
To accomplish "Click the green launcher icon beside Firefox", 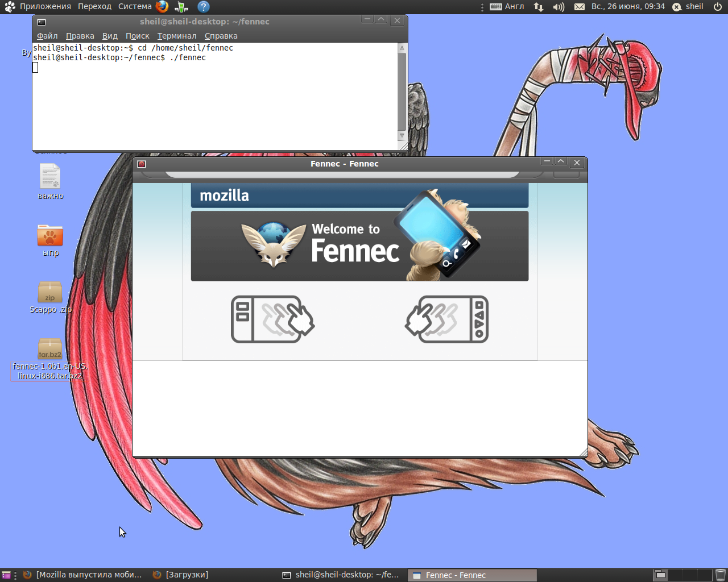I will [x=181, y=7].
